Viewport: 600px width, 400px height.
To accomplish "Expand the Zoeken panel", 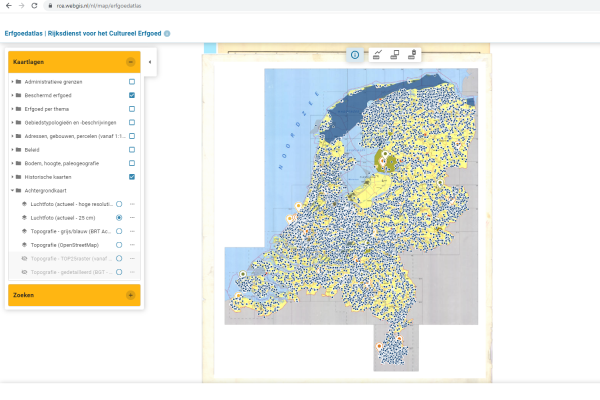I will click(130, 295).
